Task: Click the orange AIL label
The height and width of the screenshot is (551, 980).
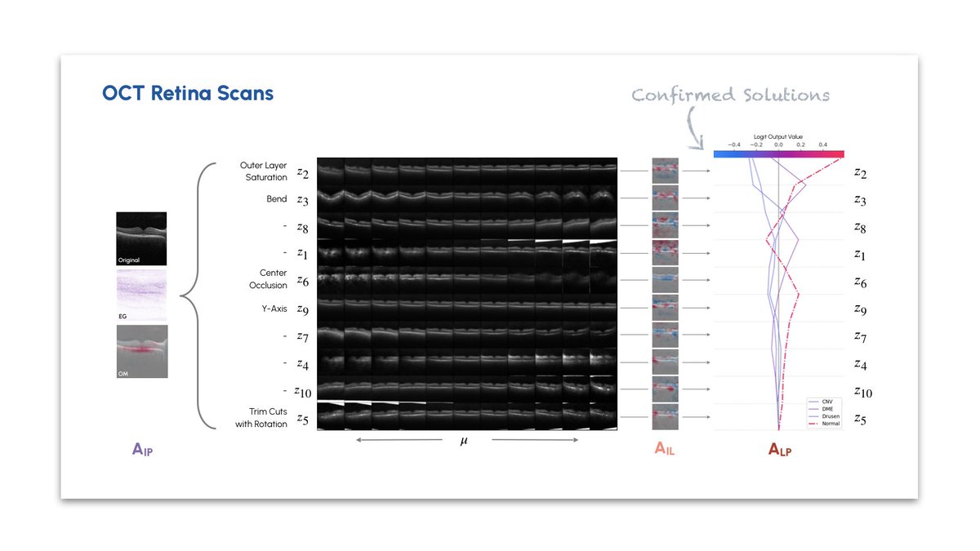Action: click(666, 448)
